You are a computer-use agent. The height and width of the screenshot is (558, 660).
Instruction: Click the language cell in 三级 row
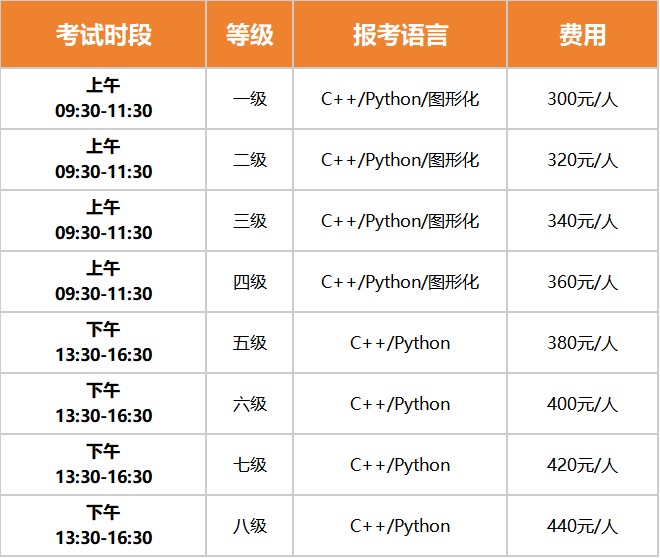tap(400, 221)
